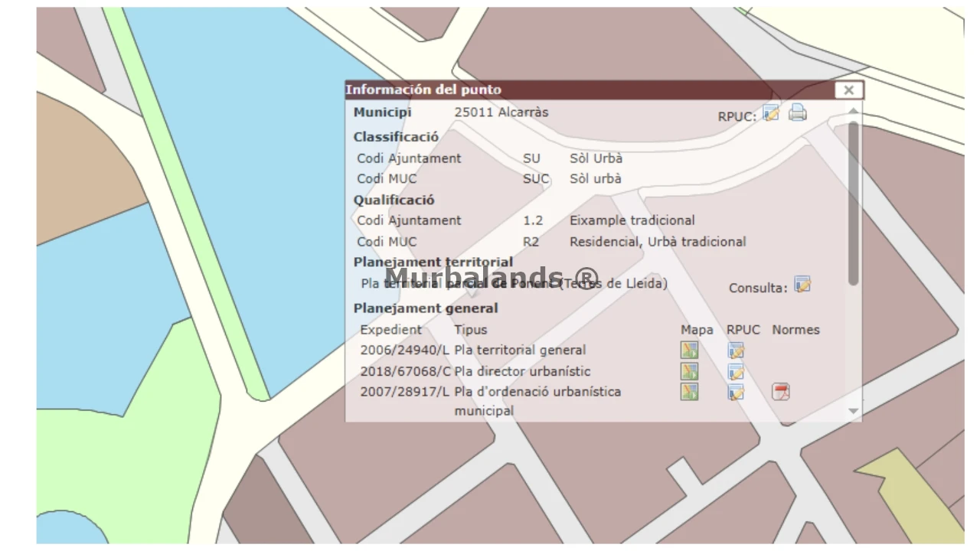Open RPUC record for expedient 2006/24940/L
The height and width of the screenshot is (551, 980).
737,350
